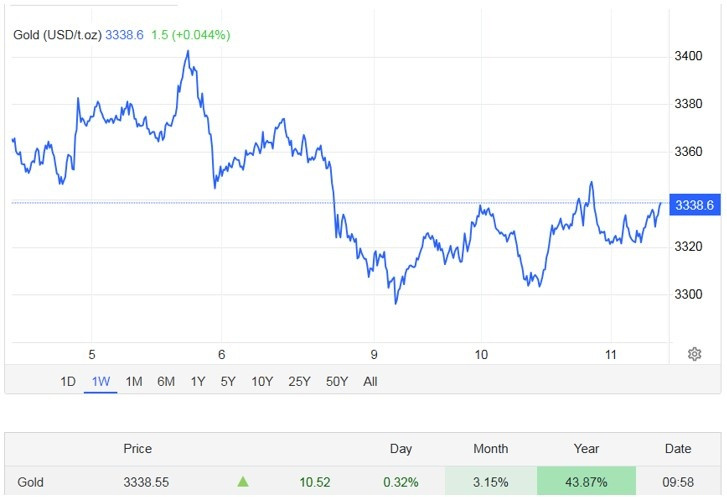Open chart settings gear icon
Screen dimensions: 727x497
point(694,354)
